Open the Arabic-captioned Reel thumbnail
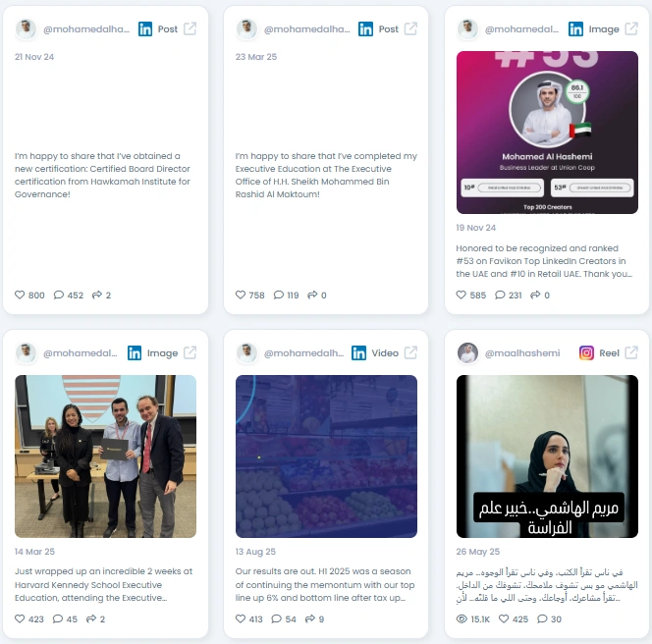This screenshot has width=652, height=644. (547, 456)
